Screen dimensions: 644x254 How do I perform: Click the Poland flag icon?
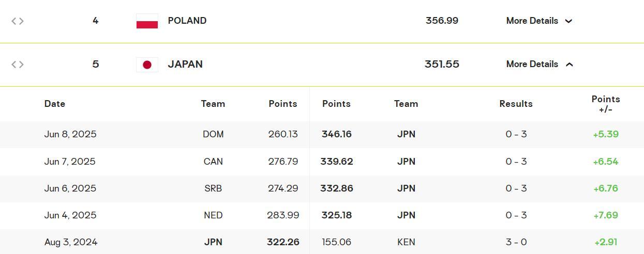pos(147,21)
